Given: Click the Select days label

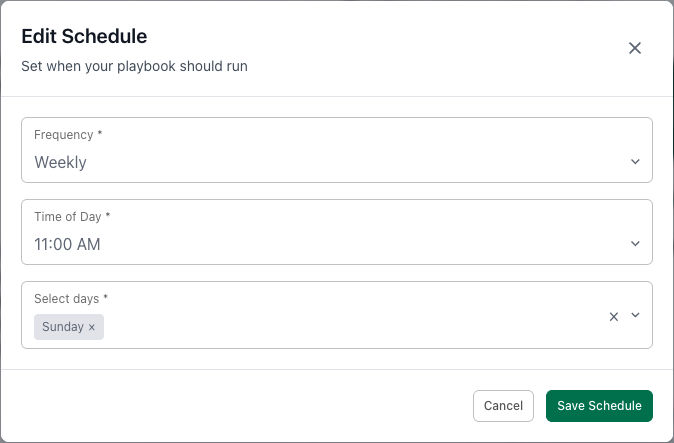Looking at the screenshot, I should coord(67,299).
